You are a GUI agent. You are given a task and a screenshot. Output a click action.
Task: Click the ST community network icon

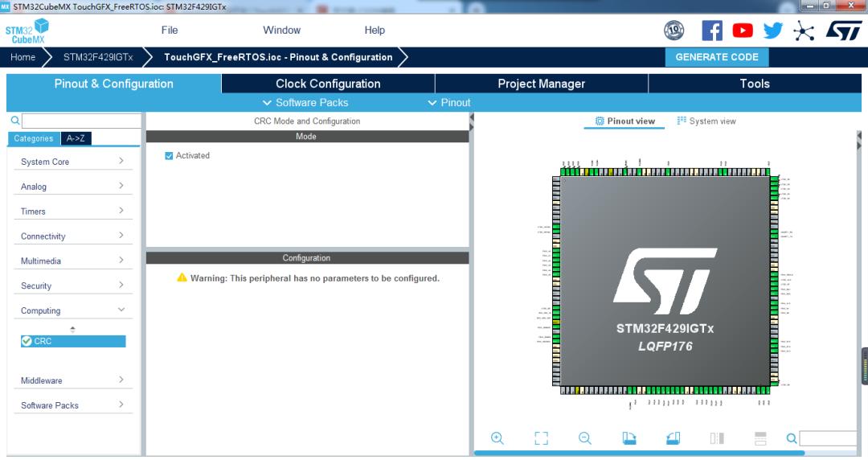pyautogui.click(x=803, y=31)
